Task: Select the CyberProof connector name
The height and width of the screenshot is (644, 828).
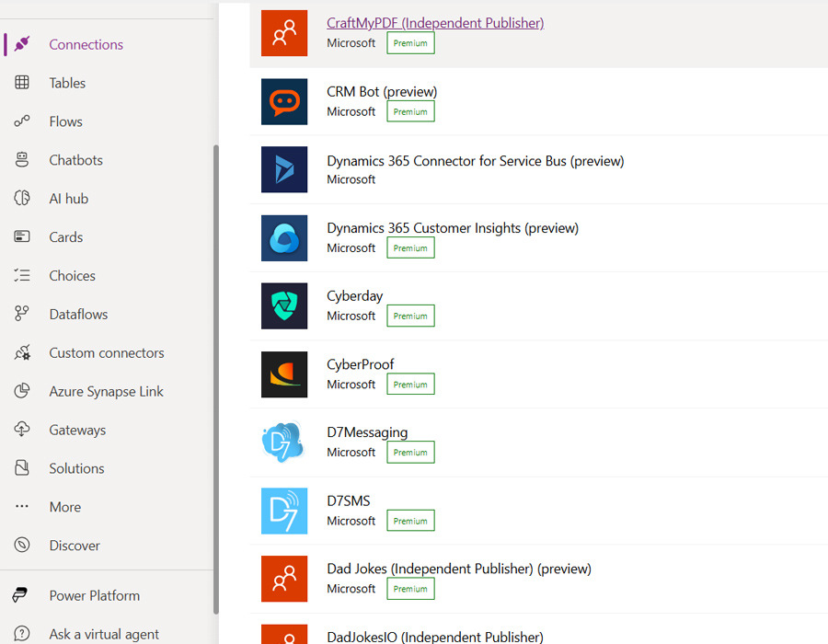Action: (x=360, y=364)
